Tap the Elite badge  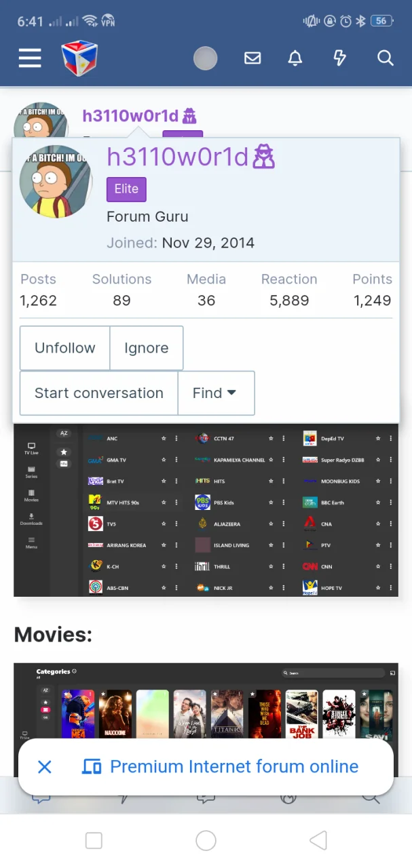coord(126,189)
